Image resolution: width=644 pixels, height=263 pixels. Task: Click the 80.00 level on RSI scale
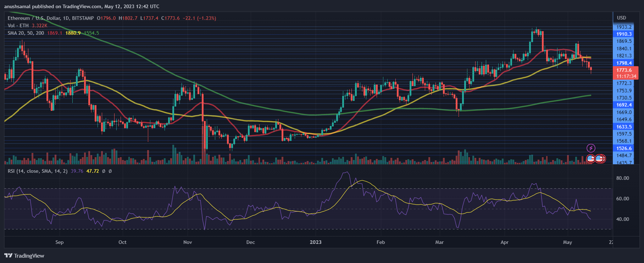coord(622,178)
